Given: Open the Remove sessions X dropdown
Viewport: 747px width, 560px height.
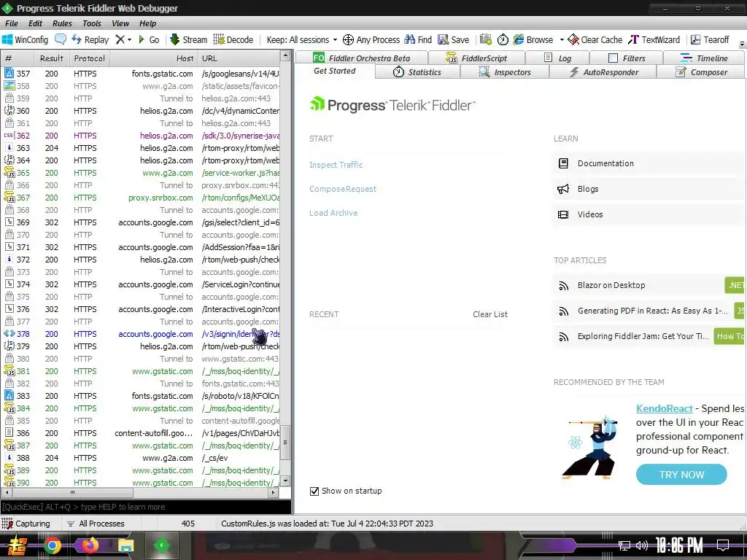Looking at the screenshot, I should pyautogui.click(x=123, y=39).
